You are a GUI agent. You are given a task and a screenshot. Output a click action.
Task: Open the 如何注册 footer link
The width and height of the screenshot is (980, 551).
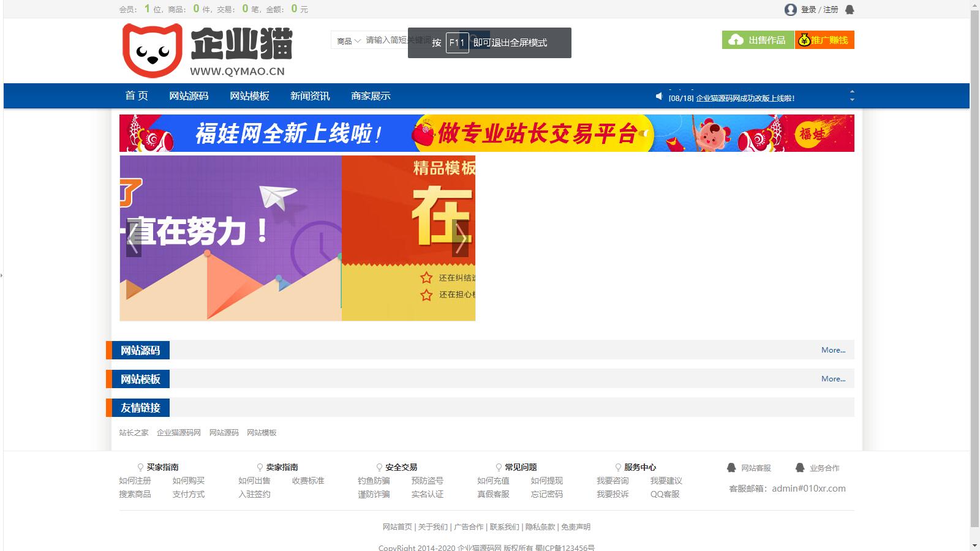(135, 481)
